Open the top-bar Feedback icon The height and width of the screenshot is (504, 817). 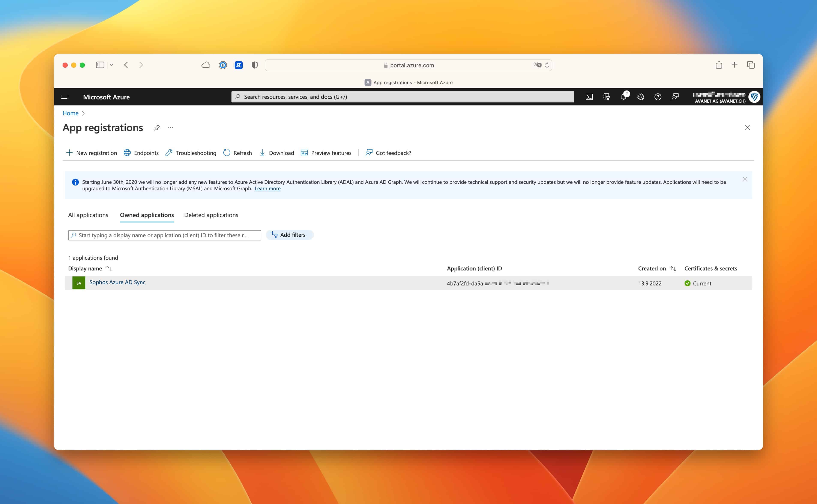pos(675,97)
